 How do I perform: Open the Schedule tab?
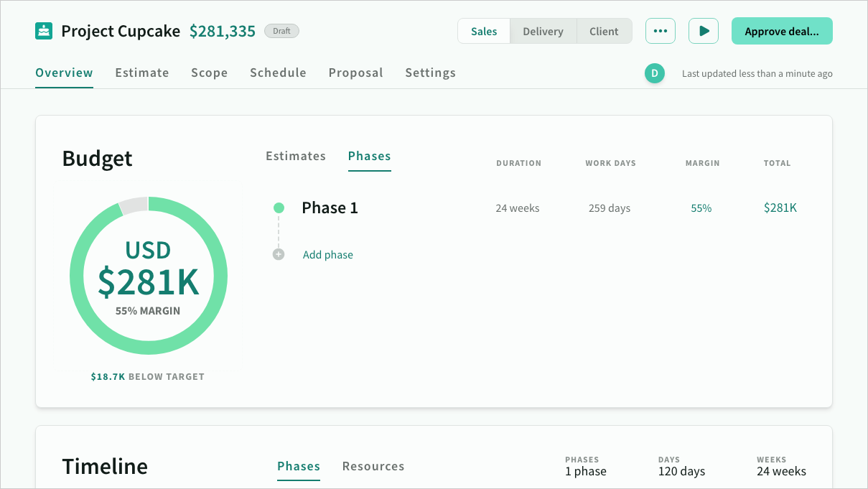[x=278, y=73]
